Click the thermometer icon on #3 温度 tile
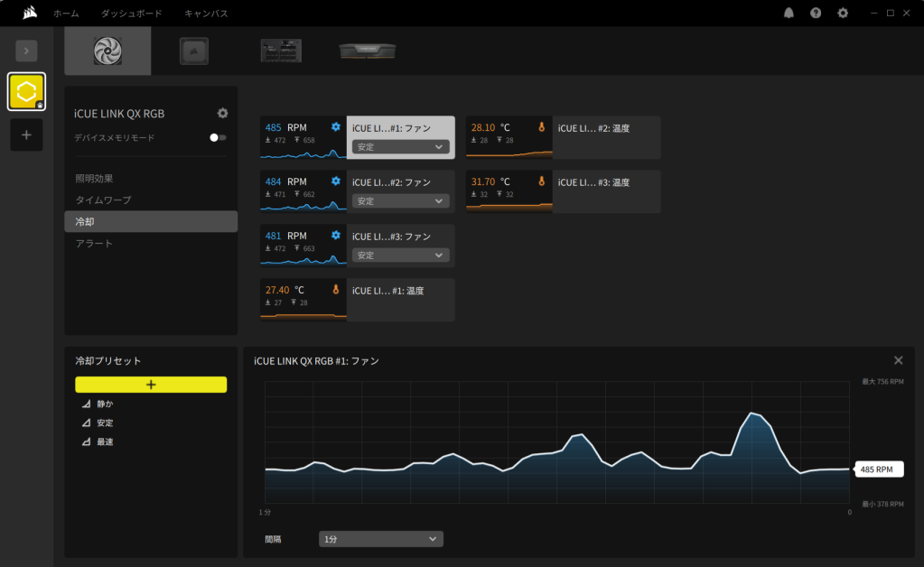Image resolution: width=924 pixels, height=567 pixels. [x=542, y=181]
